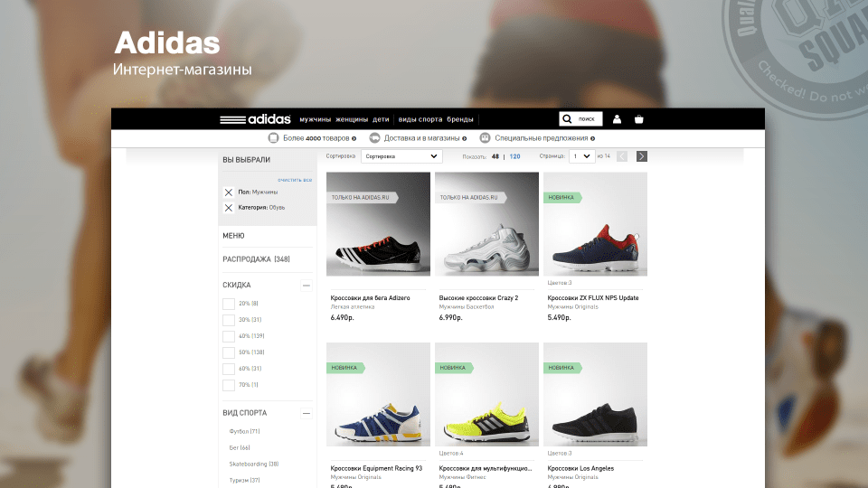Open the user account icon

617,118
